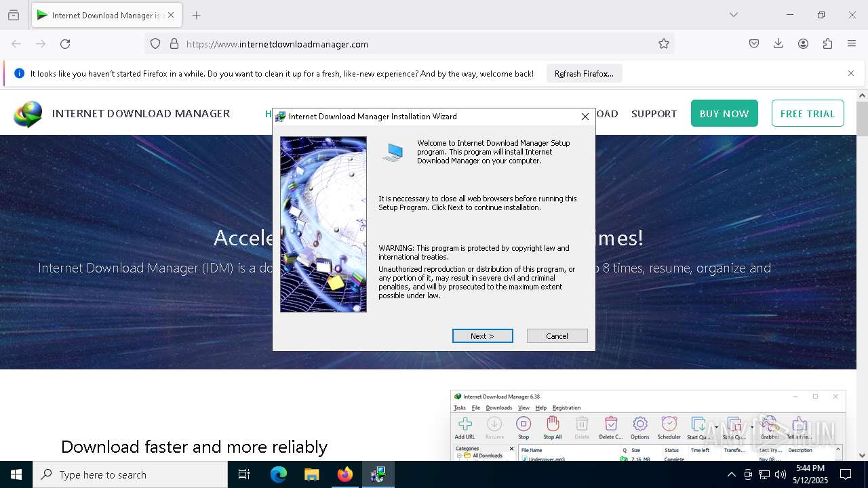Click the info icon in notification bar

19,73
